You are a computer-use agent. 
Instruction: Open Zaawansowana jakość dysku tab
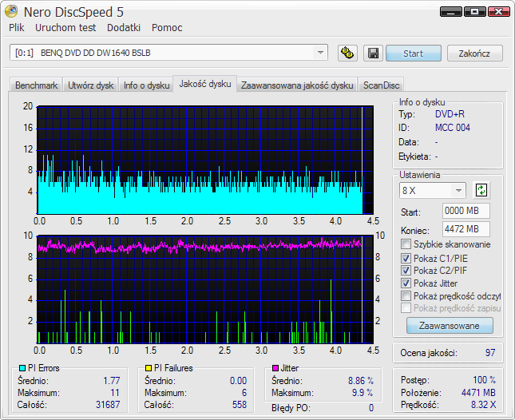297,85
